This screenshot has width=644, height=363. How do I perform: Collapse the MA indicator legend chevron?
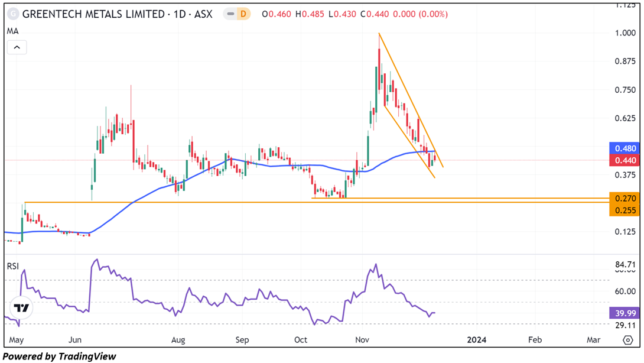point(17,47)
